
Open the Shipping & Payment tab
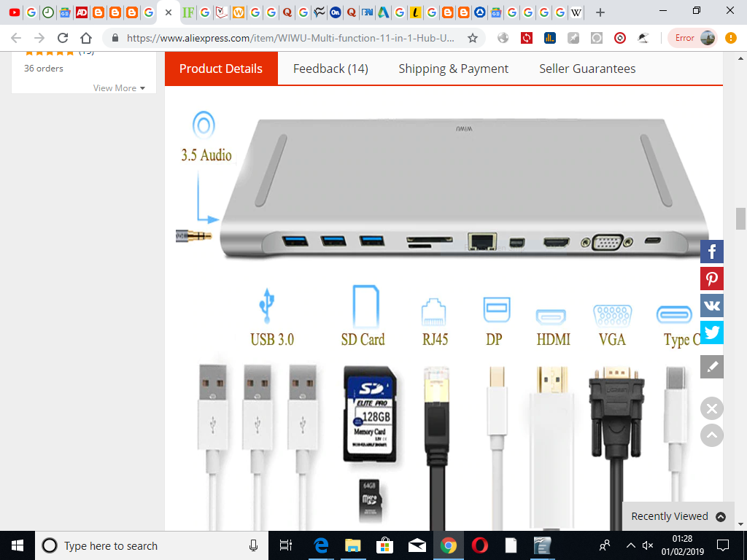453,69
